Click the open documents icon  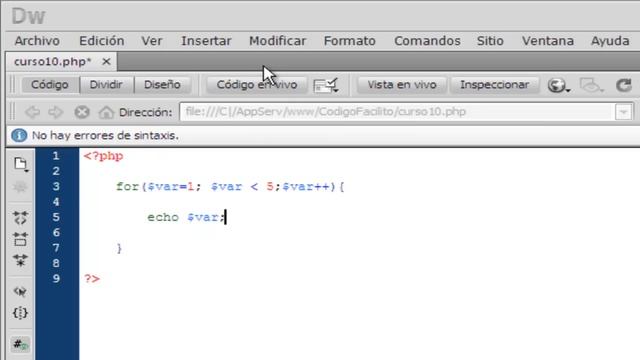(20, 164)
